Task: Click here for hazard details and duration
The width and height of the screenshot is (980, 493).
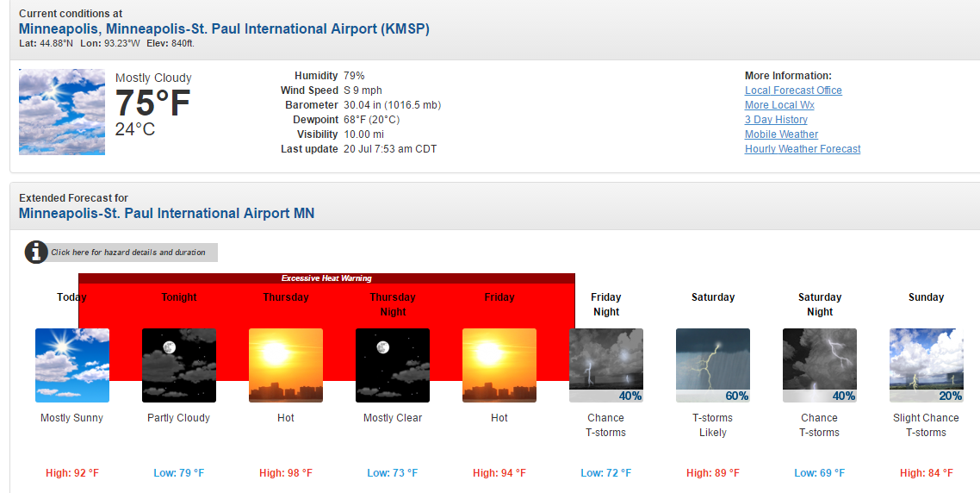Action: (x=128, y=253)
